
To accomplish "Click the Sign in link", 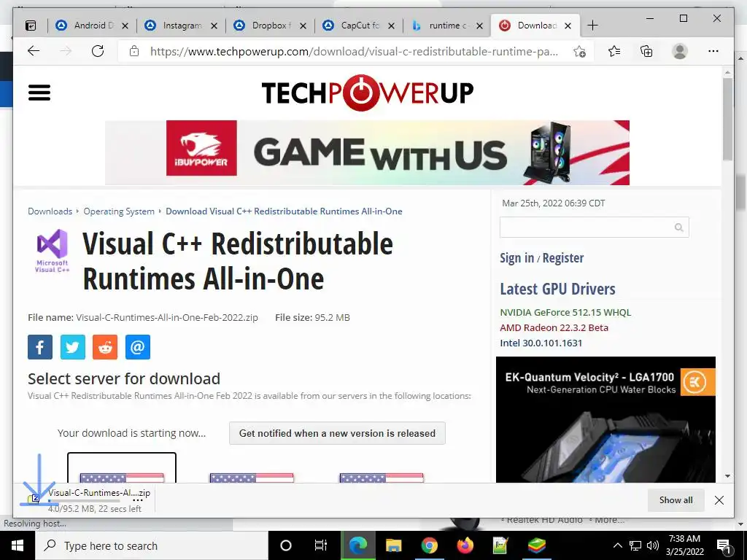I will [517, 257].
